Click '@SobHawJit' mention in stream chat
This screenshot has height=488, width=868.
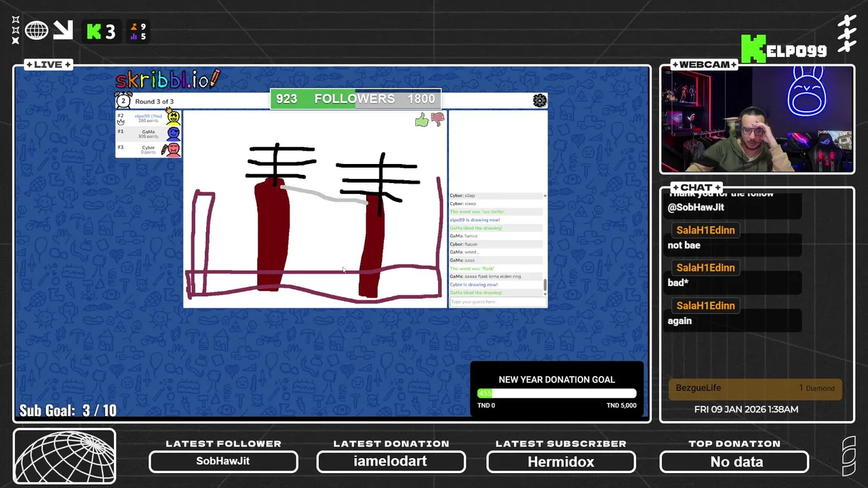[x=696, y=207]
